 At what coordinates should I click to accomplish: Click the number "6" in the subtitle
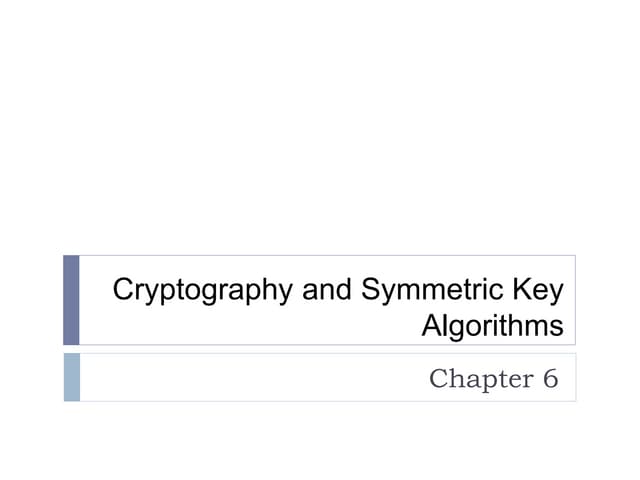pyautogui.click(x=550, y=379)
